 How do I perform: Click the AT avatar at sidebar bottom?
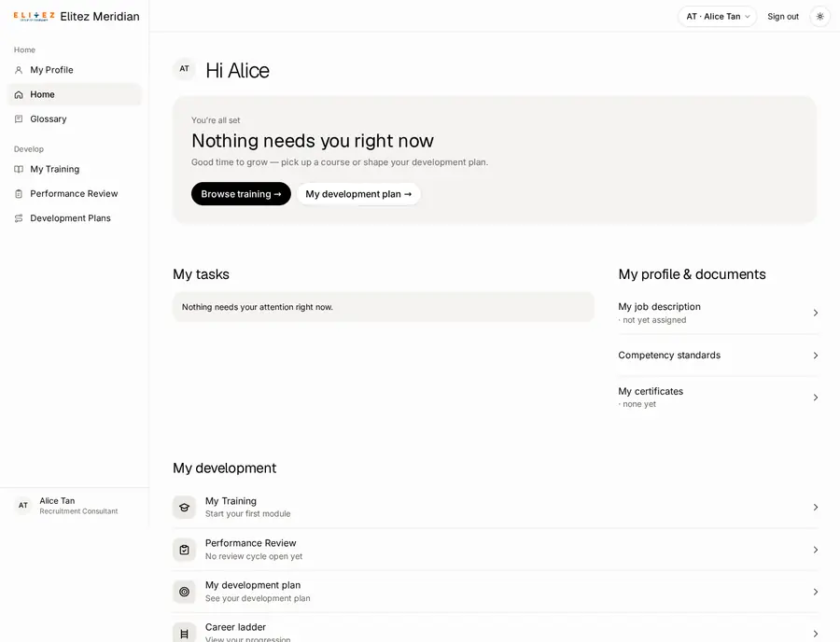click(x=23, y=505)
